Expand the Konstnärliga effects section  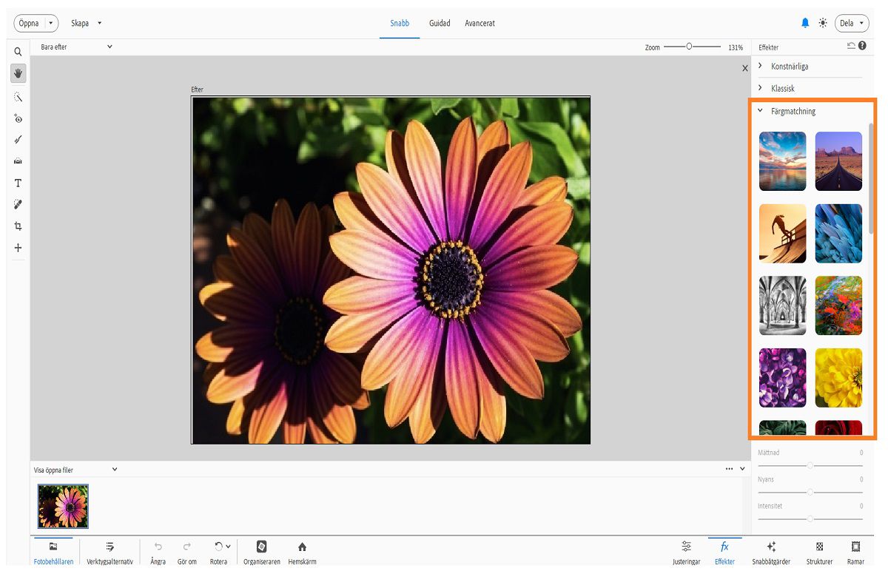click(789, 67)
